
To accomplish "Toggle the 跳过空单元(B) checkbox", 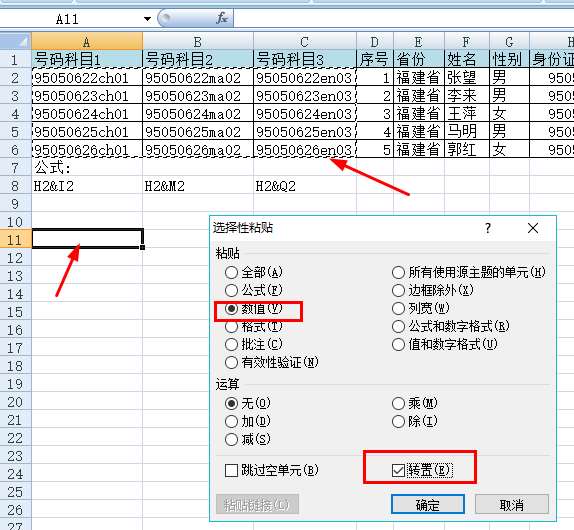I will (272, 470).
